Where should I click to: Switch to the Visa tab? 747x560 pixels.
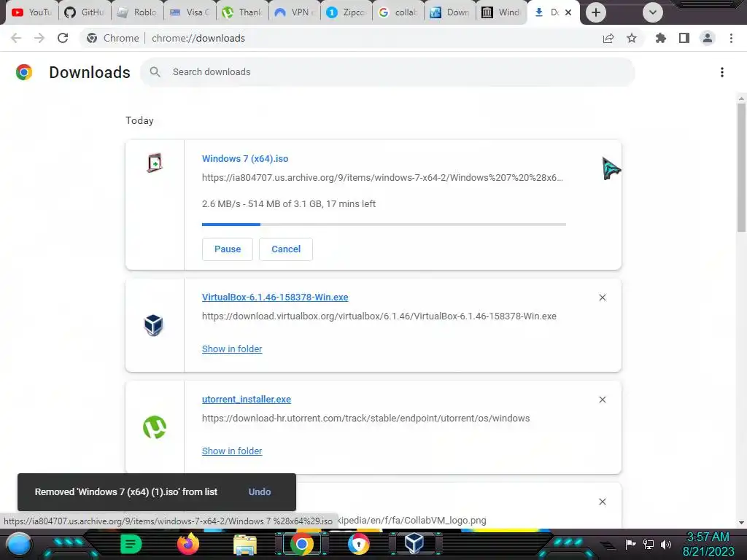[x=190, y=12]
